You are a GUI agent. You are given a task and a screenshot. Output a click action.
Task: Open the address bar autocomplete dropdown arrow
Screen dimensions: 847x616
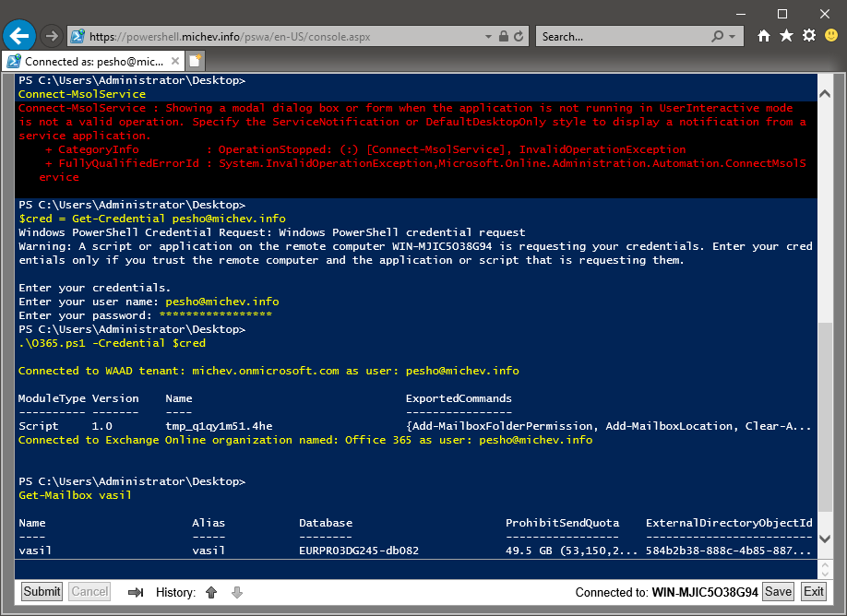(x=488, y=37)
